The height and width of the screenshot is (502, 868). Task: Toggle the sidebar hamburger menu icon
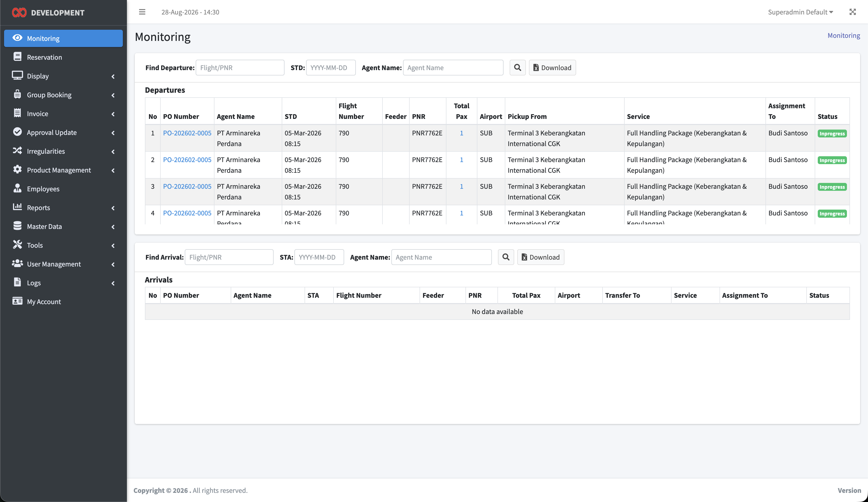[x=142, y=12]
